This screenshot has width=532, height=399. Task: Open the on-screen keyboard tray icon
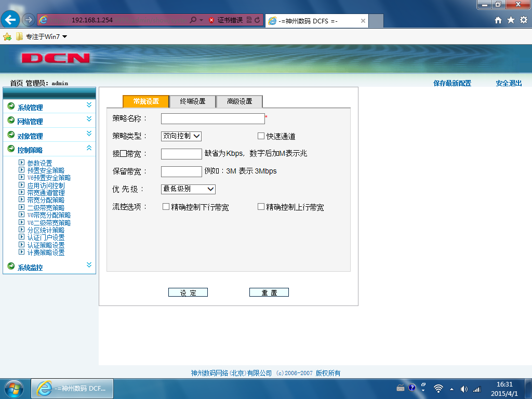pos(401,389)
